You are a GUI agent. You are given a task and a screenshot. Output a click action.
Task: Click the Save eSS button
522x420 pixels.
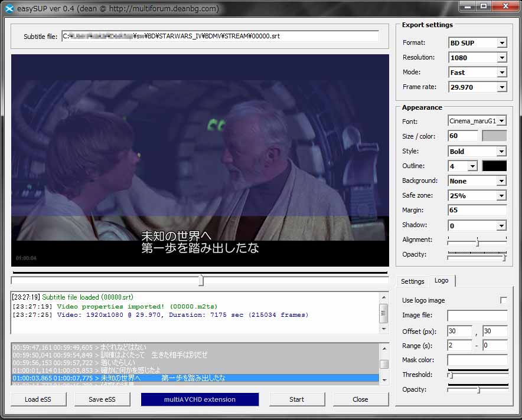[102, 399]
